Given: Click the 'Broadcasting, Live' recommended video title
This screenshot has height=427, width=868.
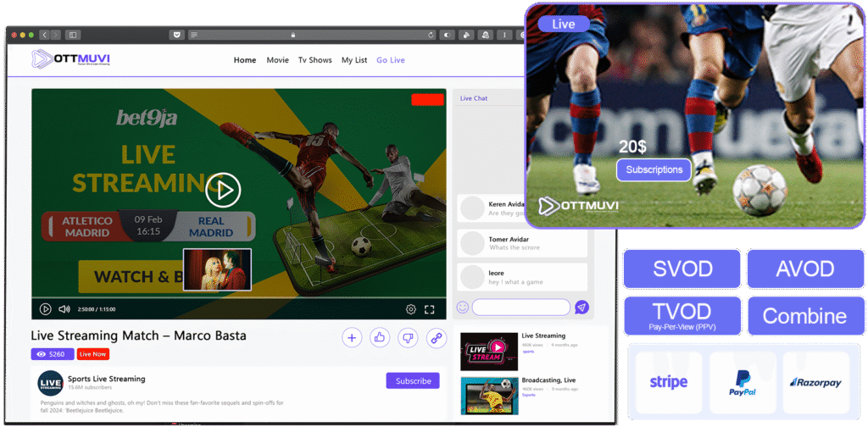Looking at the screenshot, I should (548, 380).
